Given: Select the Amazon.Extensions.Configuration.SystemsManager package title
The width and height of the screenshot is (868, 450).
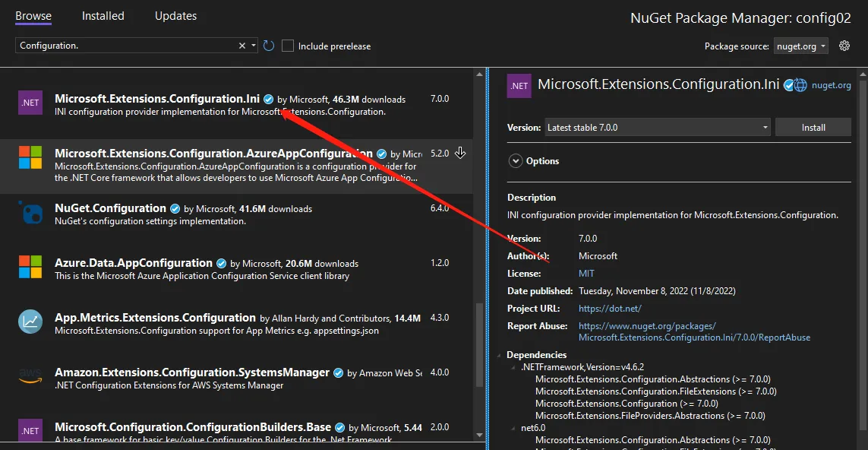Looking at the screenshot, I should coord(192,372).
